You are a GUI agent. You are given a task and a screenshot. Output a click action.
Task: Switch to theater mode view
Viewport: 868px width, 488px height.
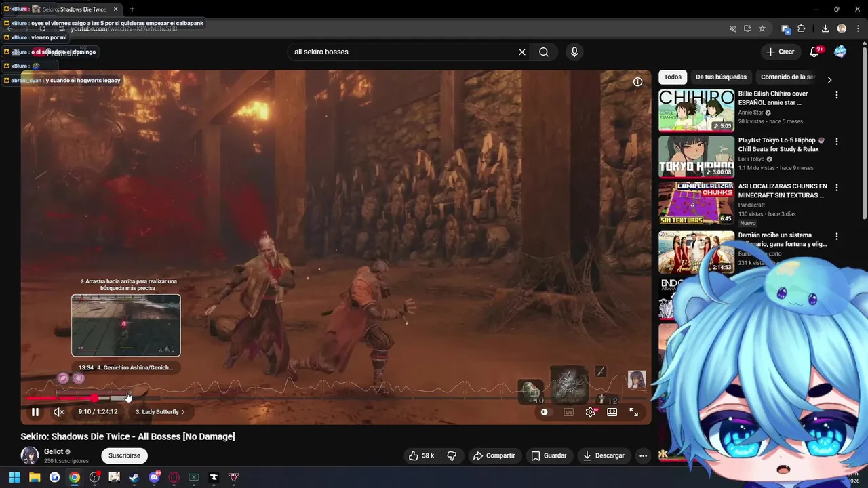[x=612, y=411]
